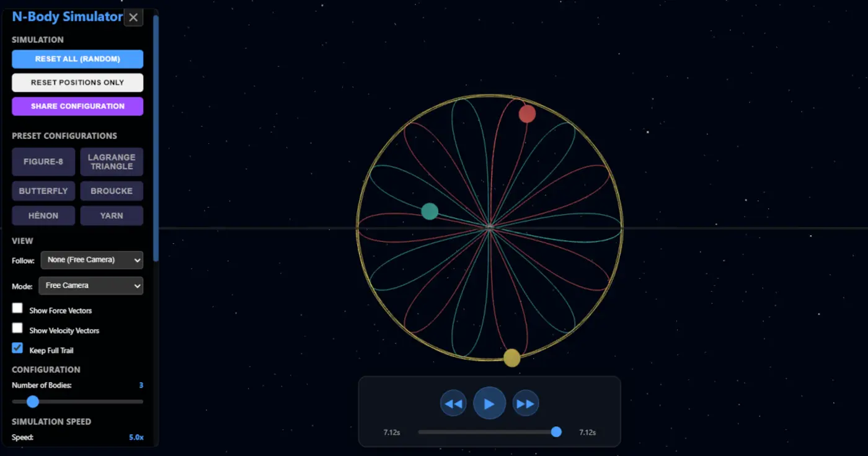868x456 pixels.
Task: Click Reset All (Random) button
Action: 77,58
